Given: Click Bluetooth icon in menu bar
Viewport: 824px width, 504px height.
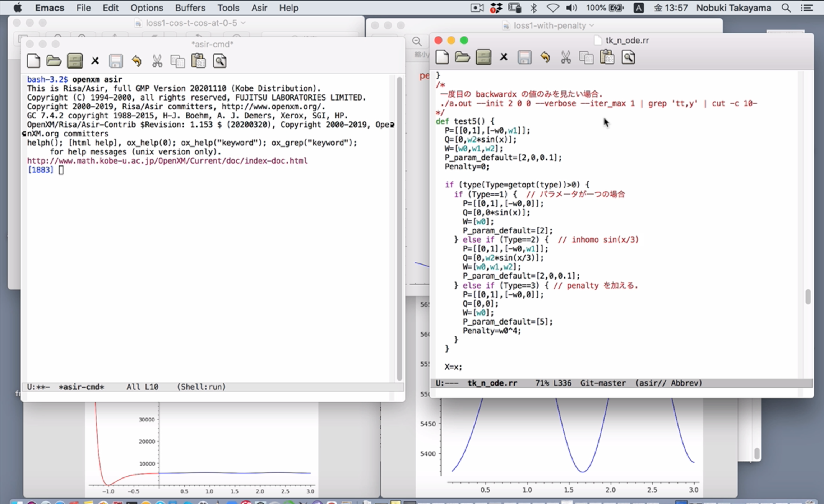Looking at the screenshot, I should [x=533, y=8].
